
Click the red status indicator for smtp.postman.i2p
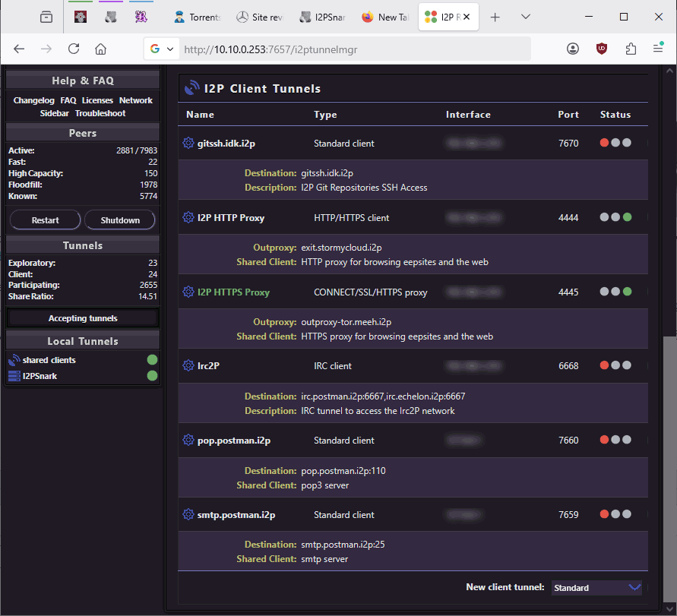coord(604,513)
